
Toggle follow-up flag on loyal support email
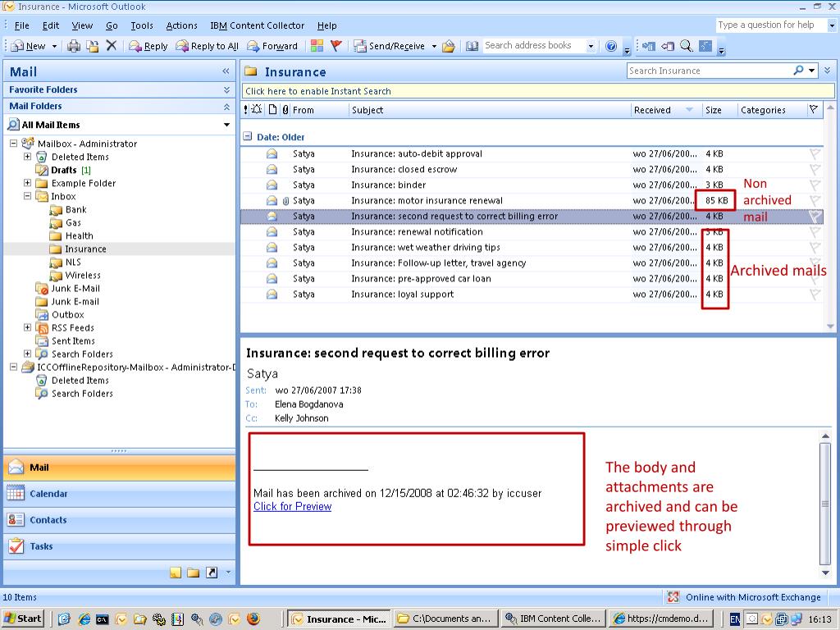coord(814,294)
